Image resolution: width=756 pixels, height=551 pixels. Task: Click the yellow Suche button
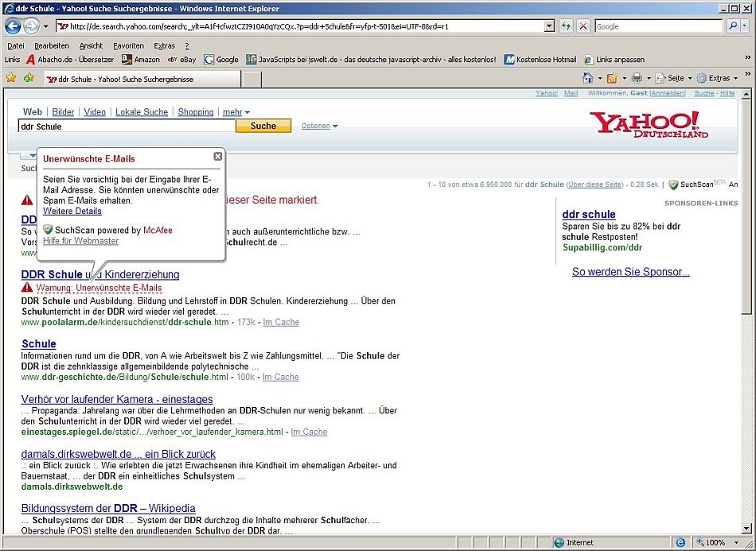point(263,126)
